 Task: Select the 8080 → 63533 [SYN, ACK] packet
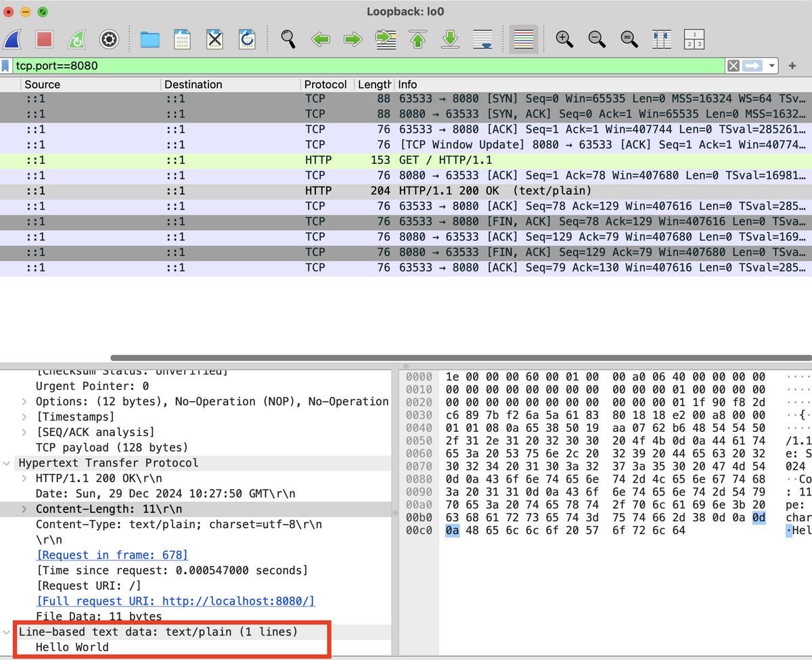pos(406,114)
